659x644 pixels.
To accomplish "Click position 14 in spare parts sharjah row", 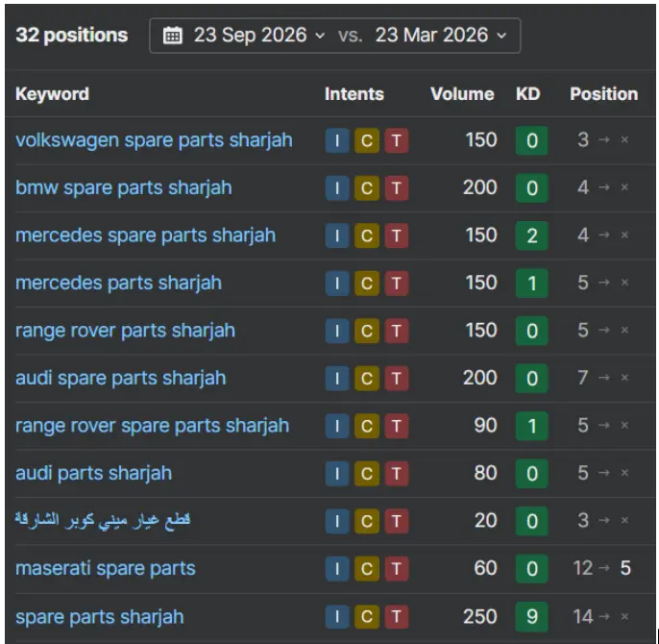I will pyautogui.click(x=582, y=617).
